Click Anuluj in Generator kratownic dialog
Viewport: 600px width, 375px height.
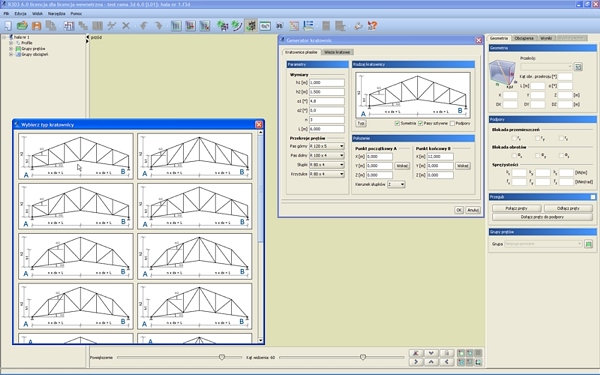tap(473, 210)
